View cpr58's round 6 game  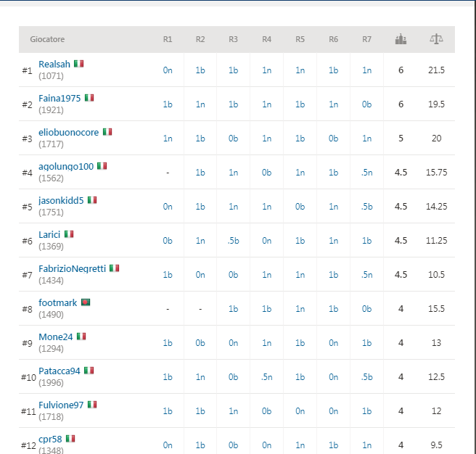(x=333, y=445)
